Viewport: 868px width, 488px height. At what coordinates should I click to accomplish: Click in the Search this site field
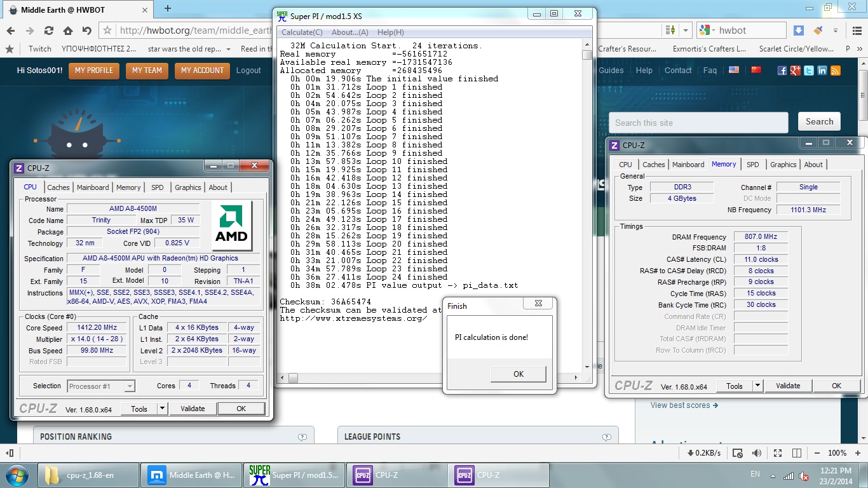[698, 123]
